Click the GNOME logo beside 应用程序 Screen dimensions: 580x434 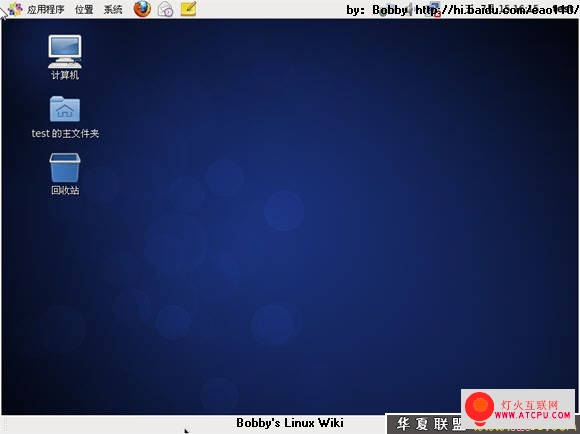pyautogui.click(x=15, y=9)
